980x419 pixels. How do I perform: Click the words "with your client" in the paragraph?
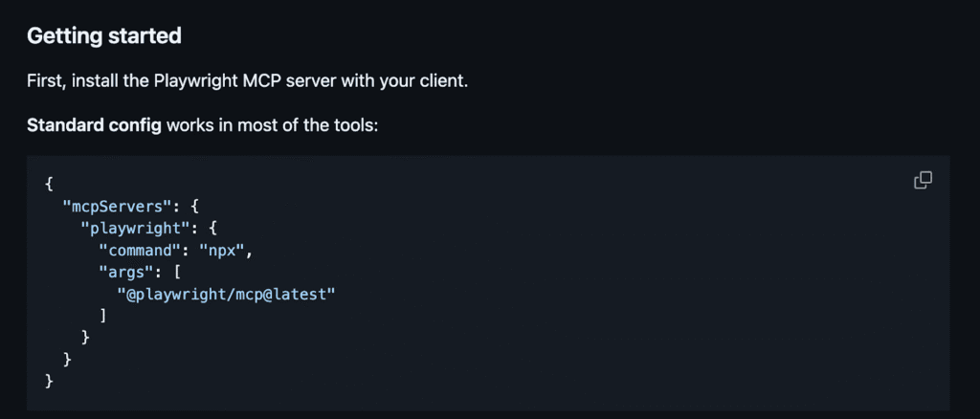click(405, 81)
